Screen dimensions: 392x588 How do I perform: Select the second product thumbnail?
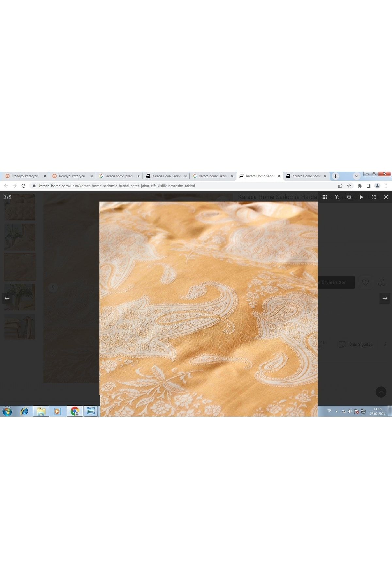20,237
